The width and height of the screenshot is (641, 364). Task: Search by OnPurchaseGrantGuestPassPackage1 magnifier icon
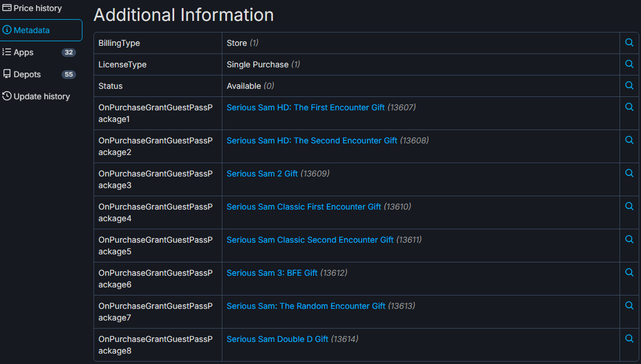pyautogui.click(x=629, y=107)
